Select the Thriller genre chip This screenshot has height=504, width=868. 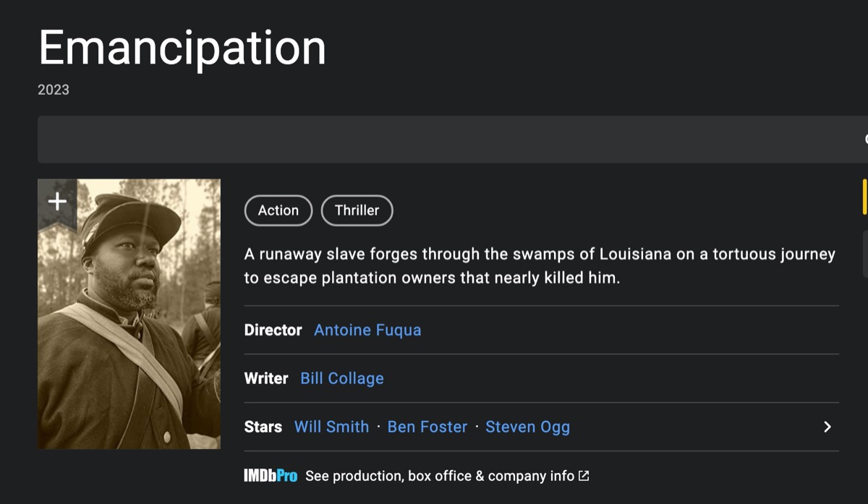click(357, 210)
